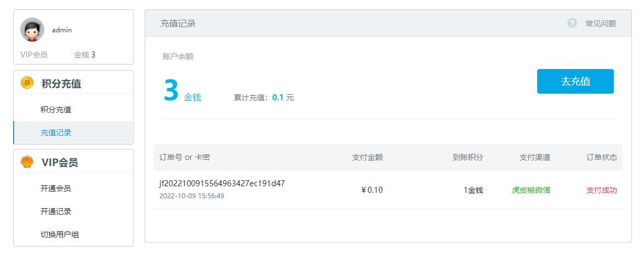Click the admin username text

[62, 30]
